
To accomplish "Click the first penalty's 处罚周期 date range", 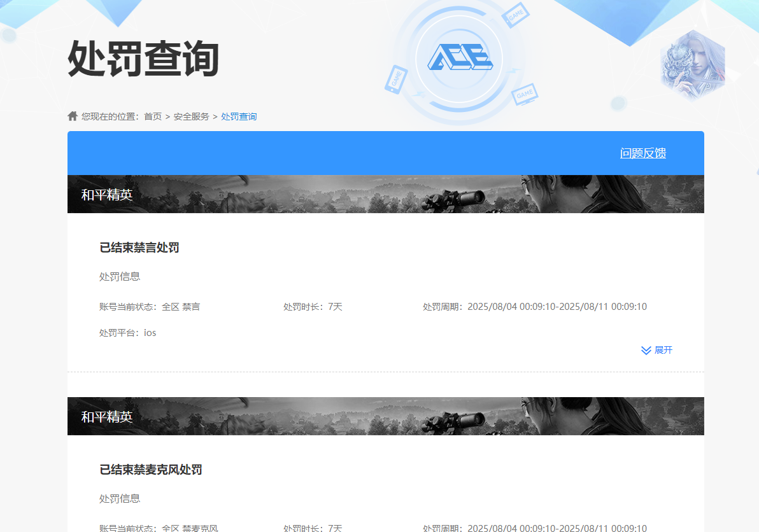I will (535, 307).
